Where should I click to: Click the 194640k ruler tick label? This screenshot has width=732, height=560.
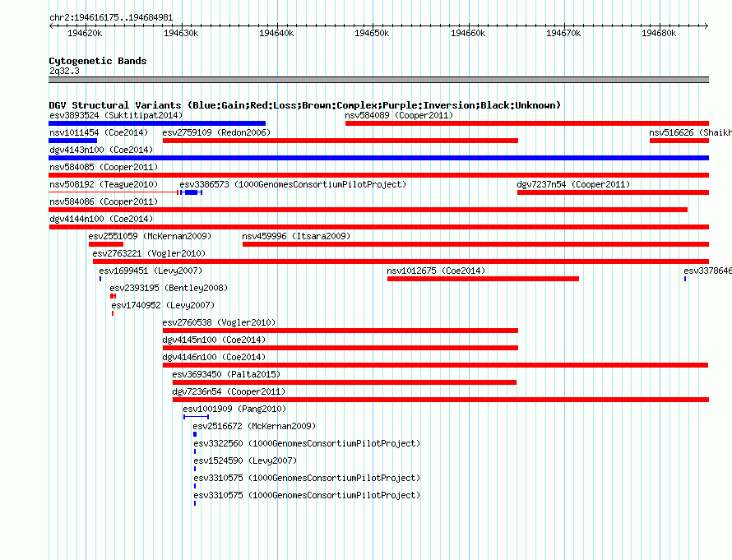pos(276,33)
